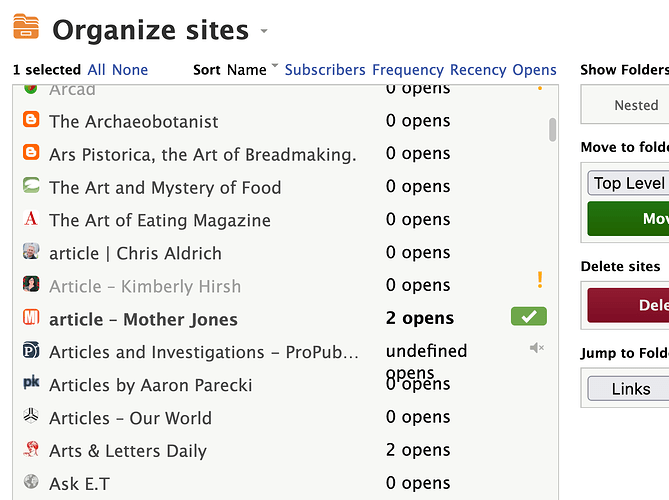Select Articles and Investigations – ProPub… row
Viewport: 669px width, 500px height.
(x=285, y=352)
